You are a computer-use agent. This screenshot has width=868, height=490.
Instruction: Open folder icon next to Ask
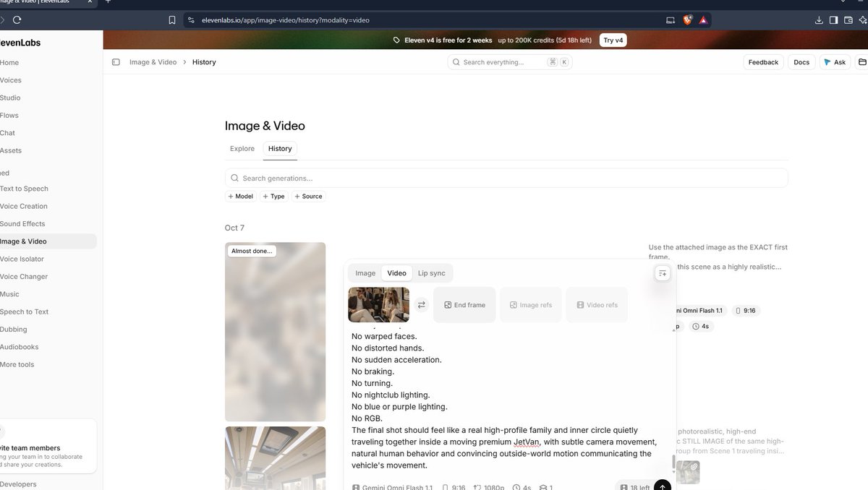click(x=862, y=62)
